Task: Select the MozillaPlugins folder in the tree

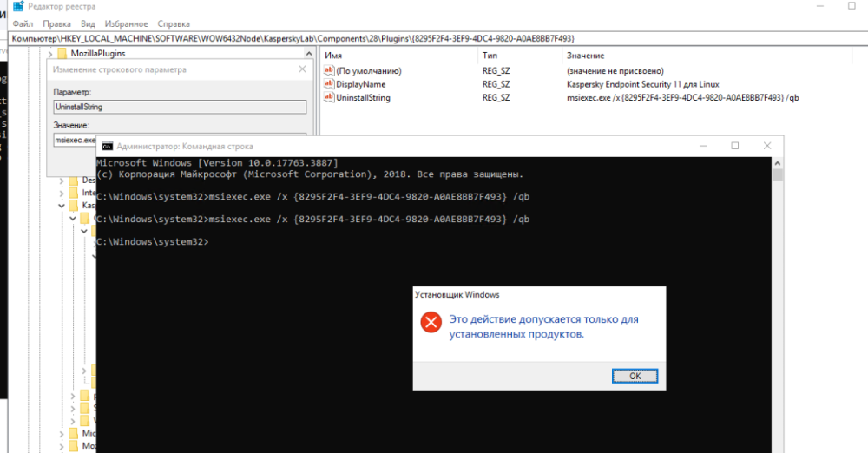Action: point(98,53)
